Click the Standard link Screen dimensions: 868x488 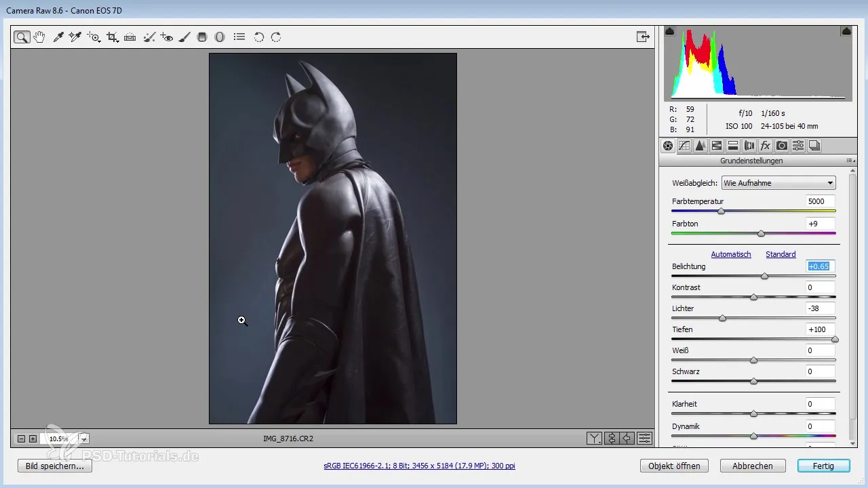click(781, 254)
